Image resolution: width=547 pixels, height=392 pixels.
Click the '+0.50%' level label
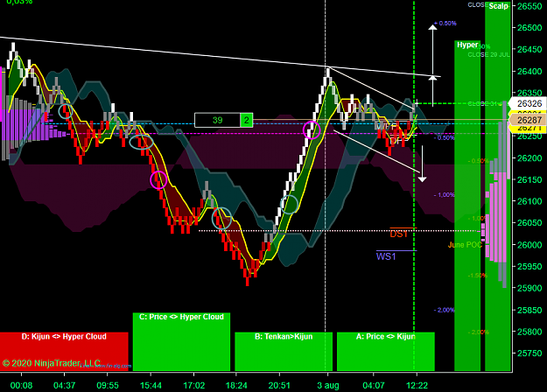[445, 24]
